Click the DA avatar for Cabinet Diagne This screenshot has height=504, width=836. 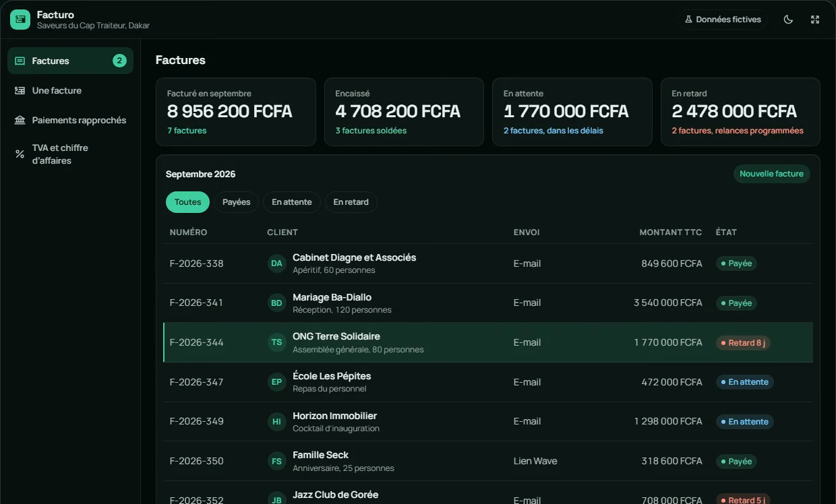[x=276, y=263]
